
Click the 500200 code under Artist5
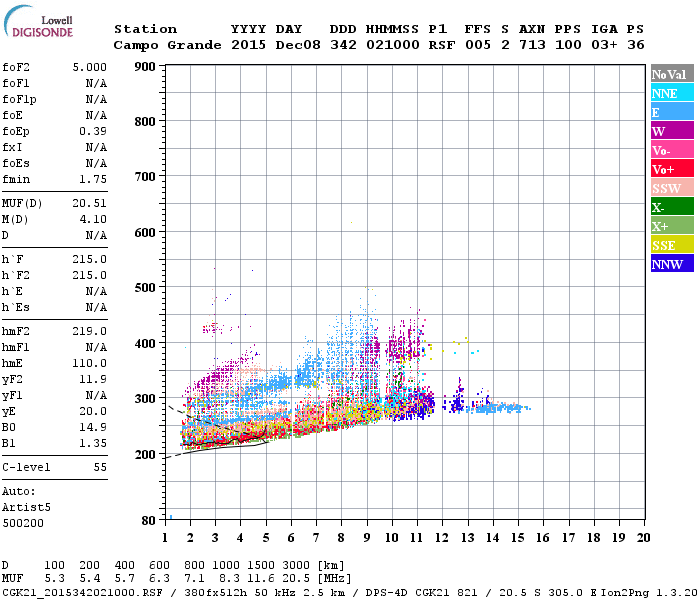(23, 523)
